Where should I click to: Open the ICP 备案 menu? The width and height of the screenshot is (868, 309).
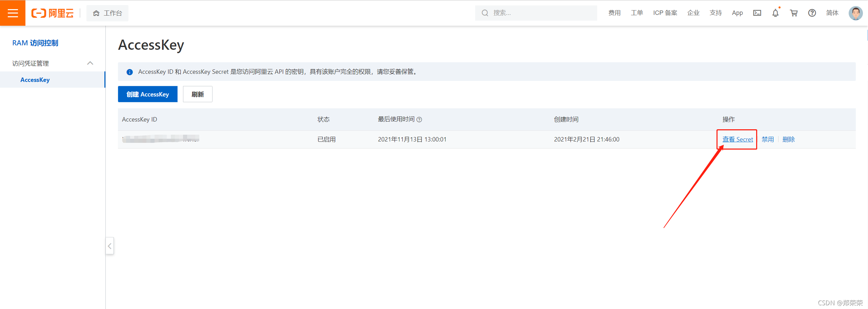[665, 13]
